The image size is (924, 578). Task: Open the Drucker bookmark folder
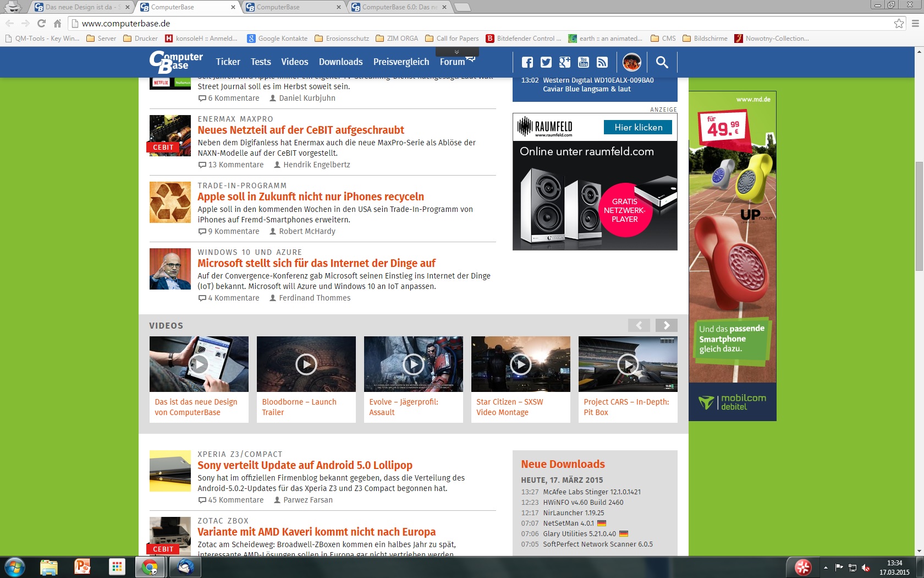[x=141, y=39]
